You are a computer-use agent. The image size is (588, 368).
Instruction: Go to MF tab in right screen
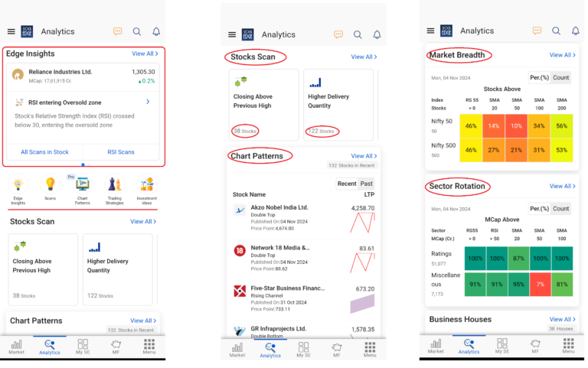click(535, 347)
